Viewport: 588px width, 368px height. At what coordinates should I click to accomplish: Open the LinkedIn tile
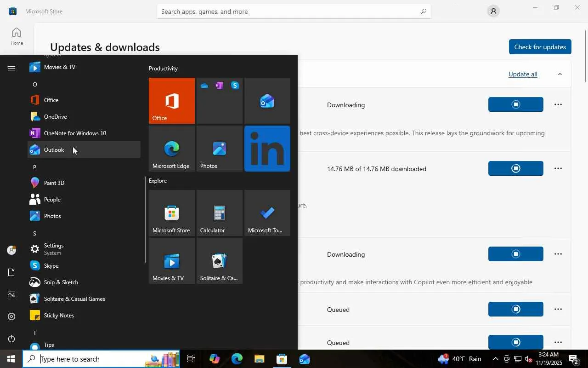[267, 149]
